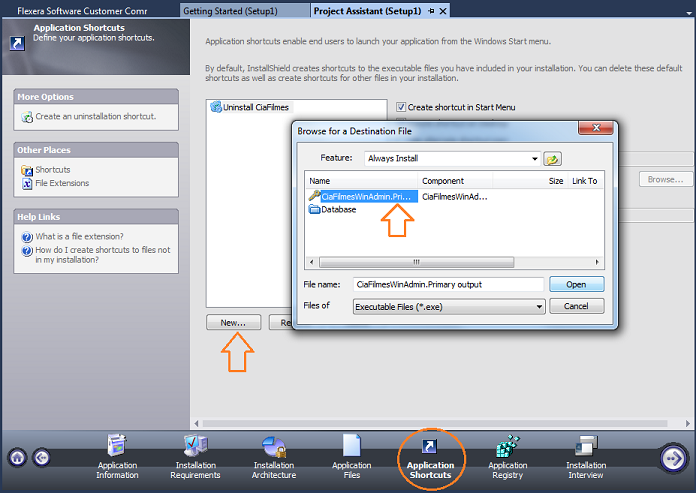Image resolution: width=696 pixels, height=493 pixels.
Task: Click the folder-up icon beside Feature dropdown
Action: [x=552, y=159]
